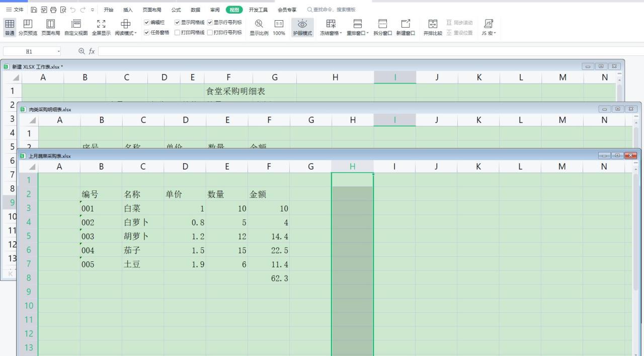
Task: Select column K header in 肉类采购明细表 window
Action: tap(479, 120)
